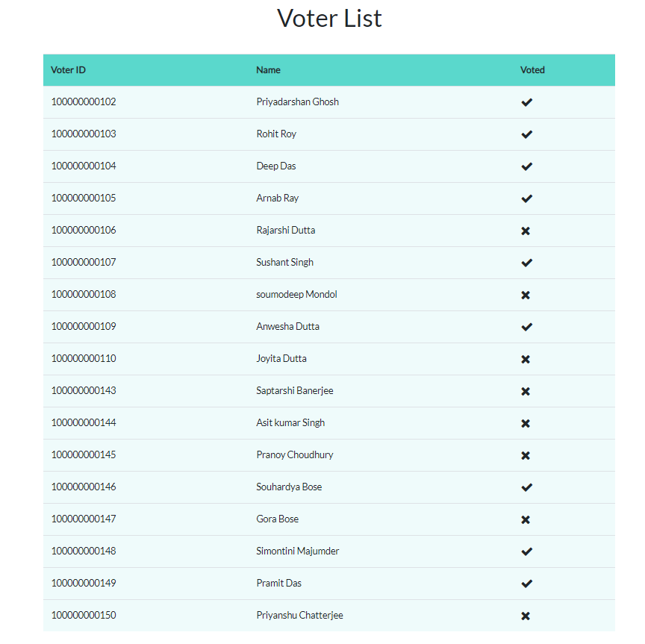Click the Voter ID column header
Image resolution: width=645 pixels, height=644 pixels.
[x=68, y=70]
